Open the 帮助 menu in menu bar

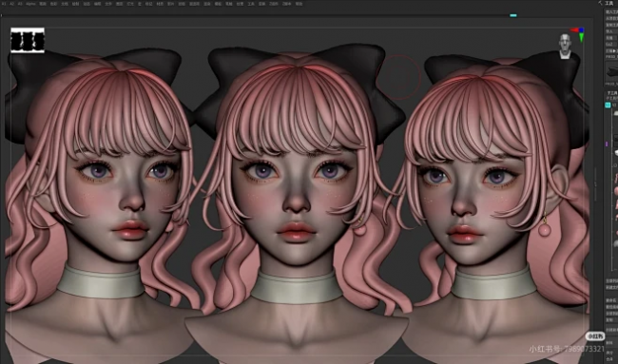tap(299, 4)
